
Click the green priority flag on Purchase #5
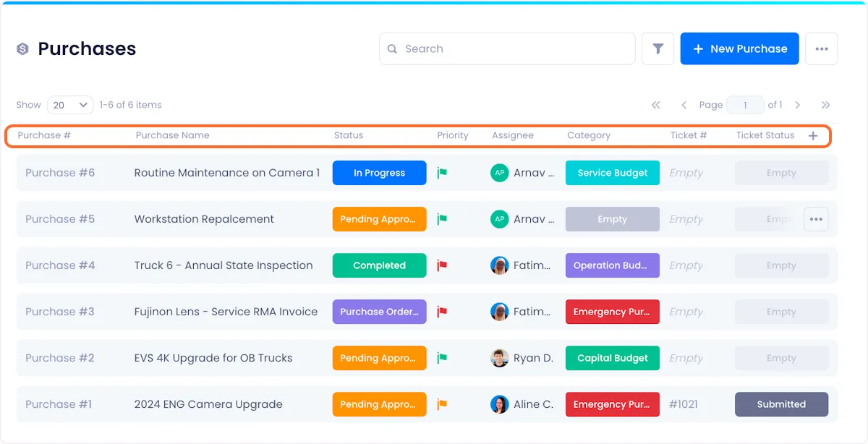(x=442, y=219)
